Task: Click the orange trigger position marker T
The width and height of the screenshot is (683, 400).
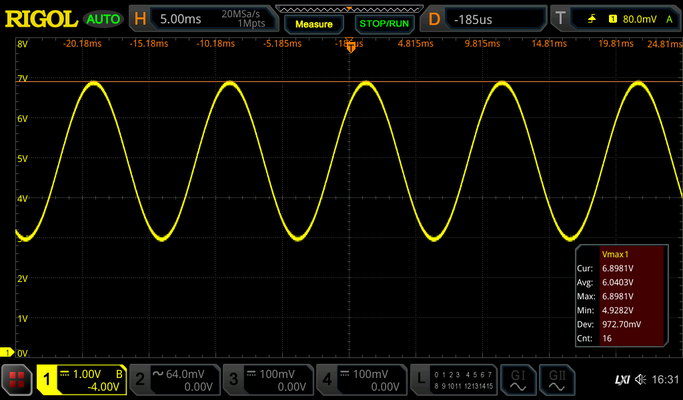Action: pyautogui.click(x=351, y=47)
